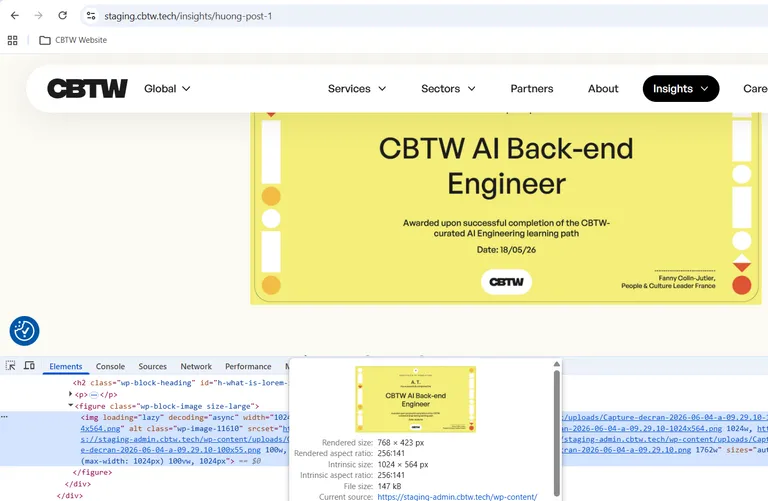
Task: Go back with the browser back arrow
Action: click(x=15, y=16)
